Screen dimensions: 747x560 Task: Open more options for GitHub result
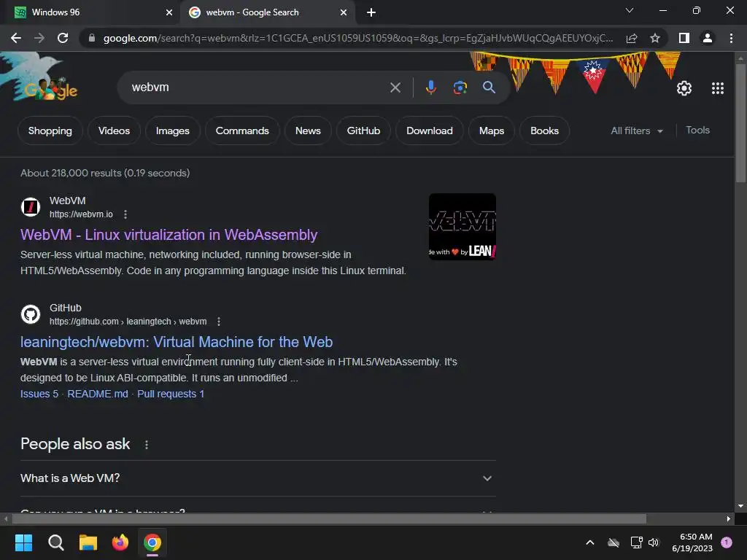coord(219,322)
